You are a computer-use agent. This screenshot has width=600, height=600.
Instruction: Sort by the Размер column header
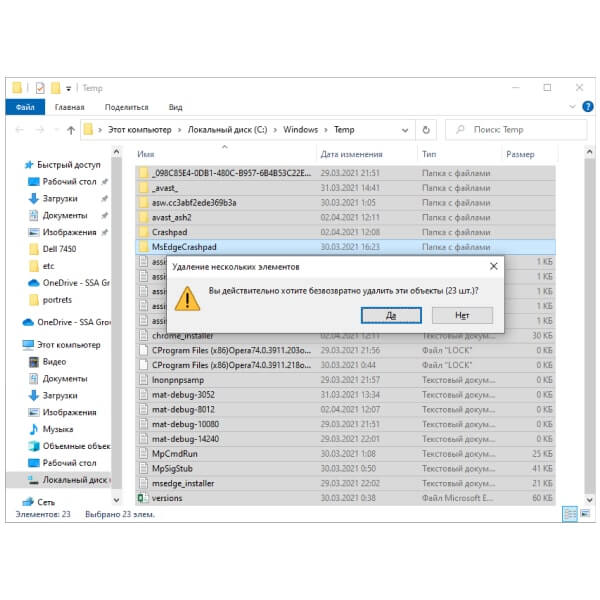[x=520, y=154]
